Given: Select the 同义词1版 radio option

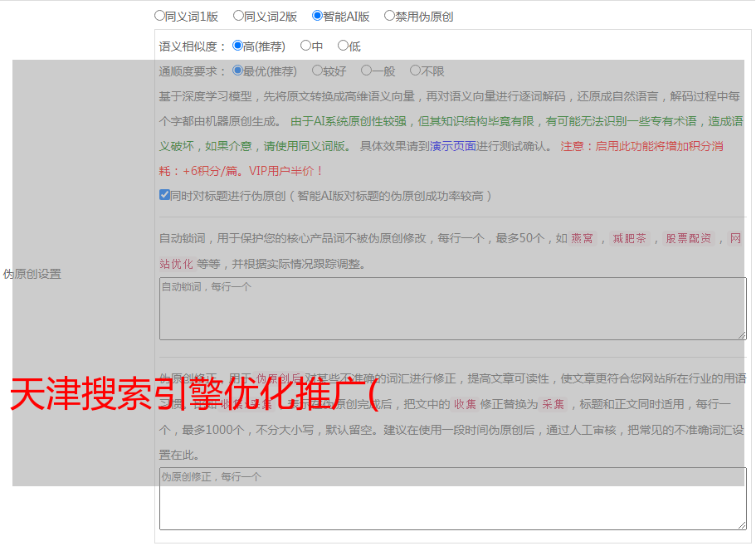Looking at the screenshot, I should tap(160, 16).
